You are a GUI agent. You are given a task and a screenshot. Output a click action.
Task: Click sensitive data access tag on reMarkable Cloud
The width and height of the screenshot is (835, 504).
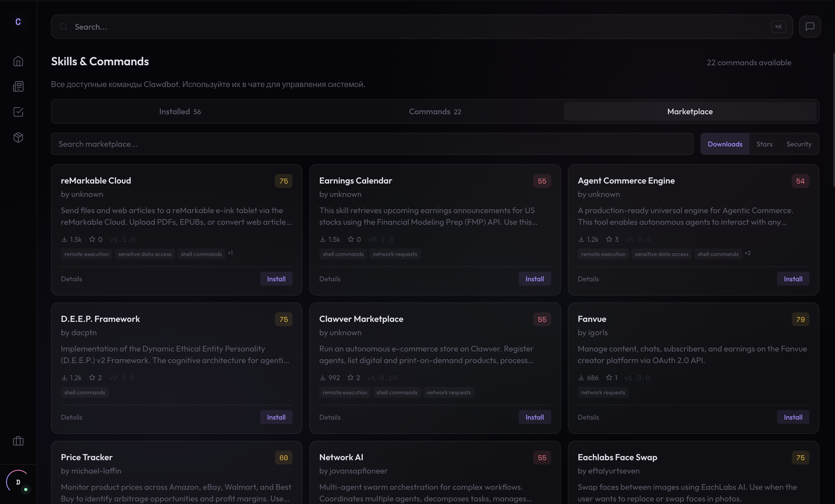pyautogui.click(x=145, y=254)
